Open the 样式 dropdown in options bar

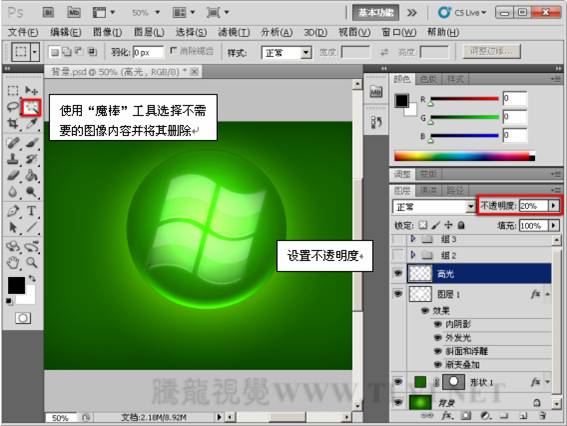point(306,53)
